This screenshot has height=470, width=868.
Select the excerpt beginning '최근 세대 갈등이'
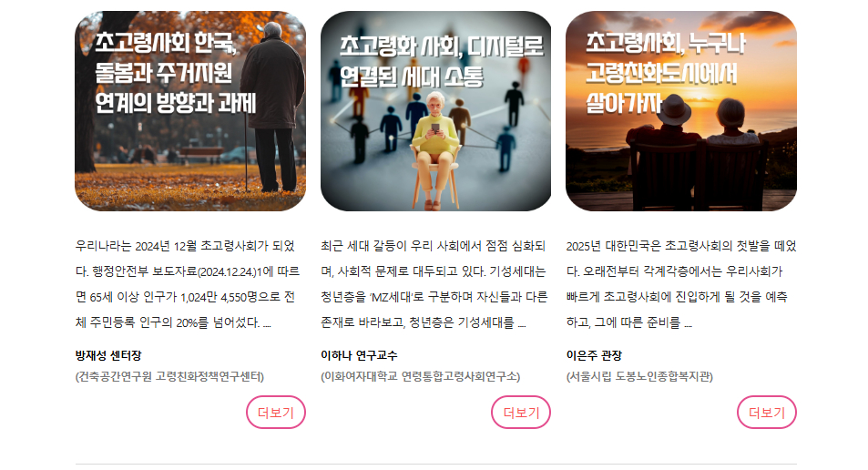pyautogui.click(x=434, y=284)
